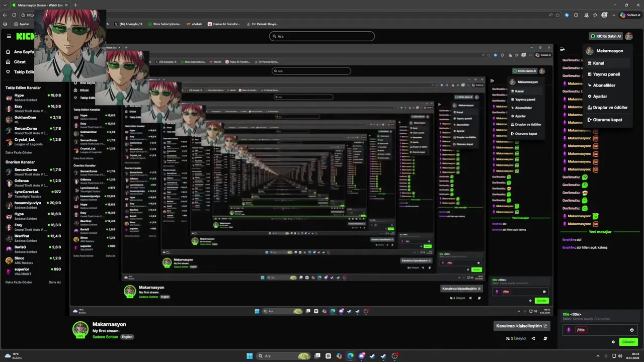Open the profile avatar in Kick header
Image resolution: width=644 pixels, height=362 pixels.
click(x=629, y=36)
